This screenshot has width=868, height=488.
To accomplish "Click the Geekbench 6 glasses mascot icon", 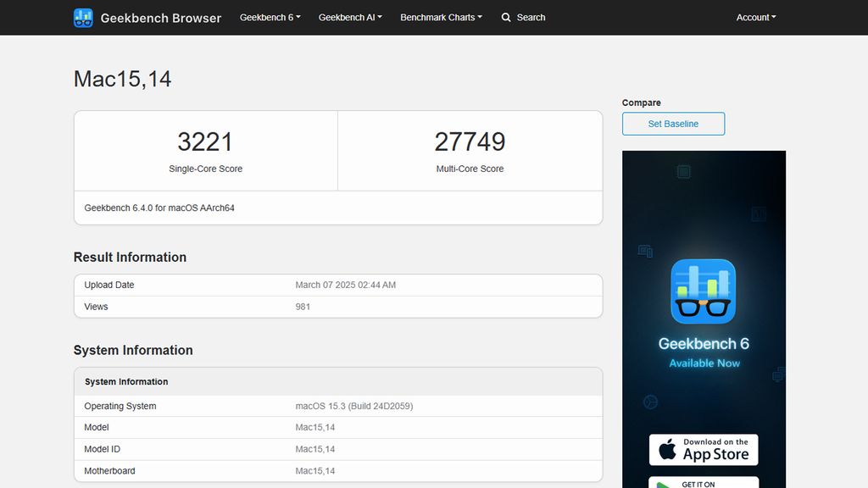I will coord(704,291).
